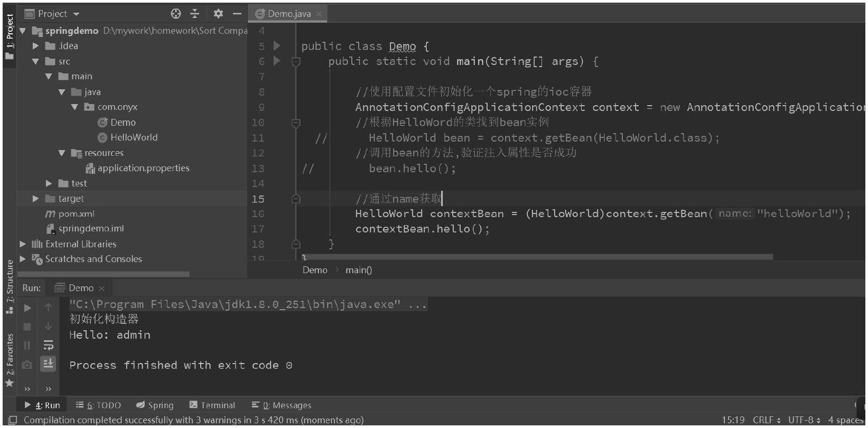Expand External Libraries node
Image resolution: width=868 pixels, height=428 pixels.
(x=23, y=244)
